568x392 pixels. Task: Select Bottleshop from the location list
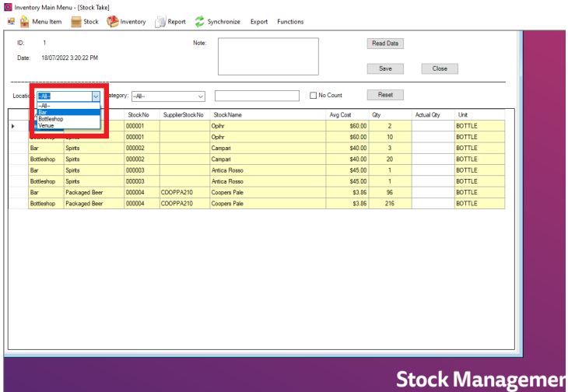[x=51, y=119]
